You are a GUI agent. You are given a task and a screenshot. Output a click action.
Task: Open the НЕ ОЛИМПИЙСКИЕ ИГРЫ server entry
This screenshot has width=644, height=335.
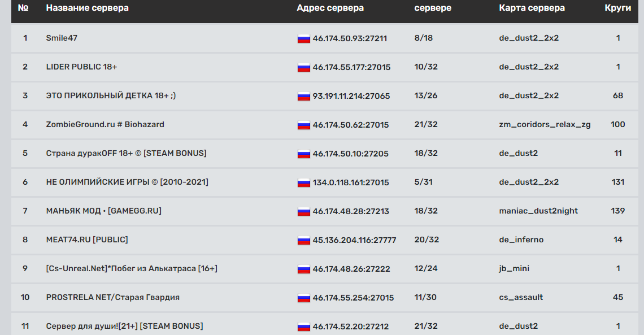coord(127,182)
